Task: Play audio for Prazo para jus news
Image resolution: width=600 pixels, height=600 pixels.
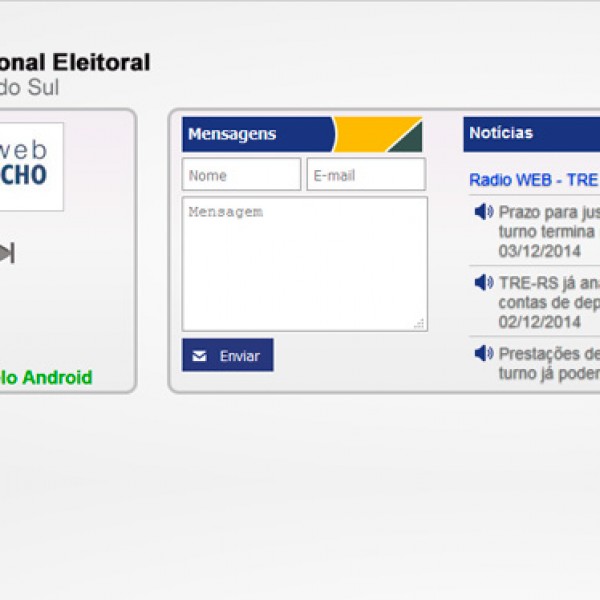Action: tap(484, 212)
